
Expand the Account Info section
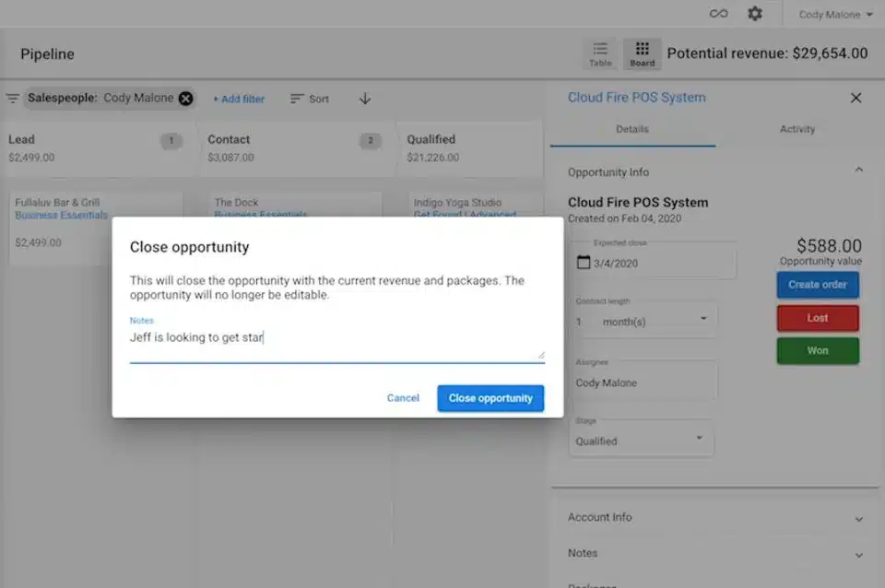pos(858,519)
